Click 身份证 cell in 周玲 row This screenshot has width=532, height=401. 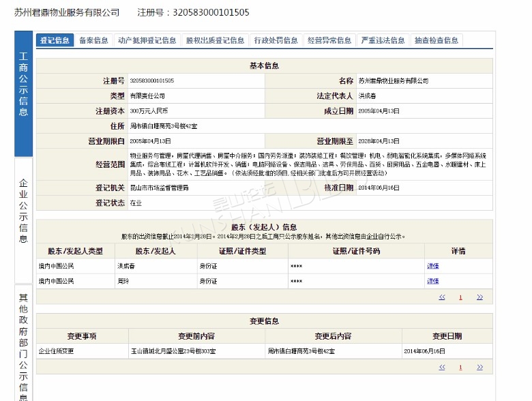[208, 281]
